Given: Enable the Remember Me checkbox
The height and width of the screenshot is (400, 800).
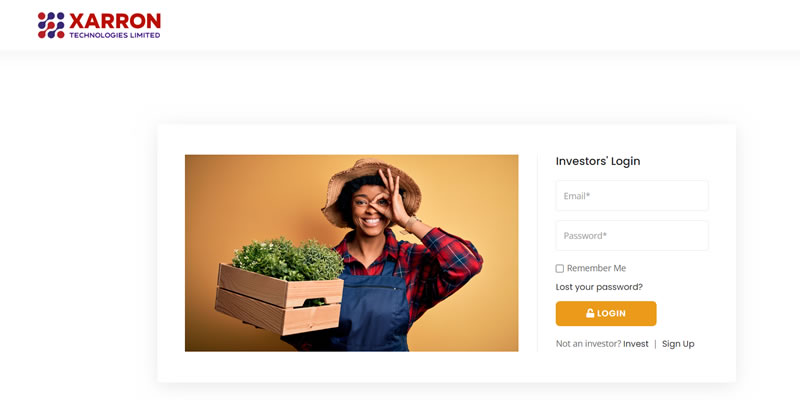Looking at the screenshot, I should pyautogui.click(x=560, y=268).
